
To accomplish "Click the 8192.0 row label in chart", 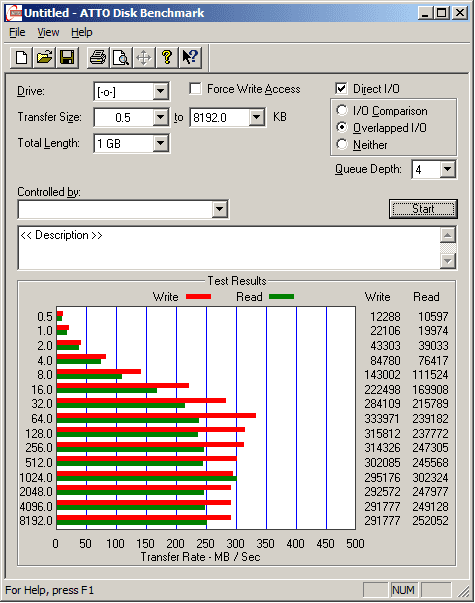I will 36,521.
